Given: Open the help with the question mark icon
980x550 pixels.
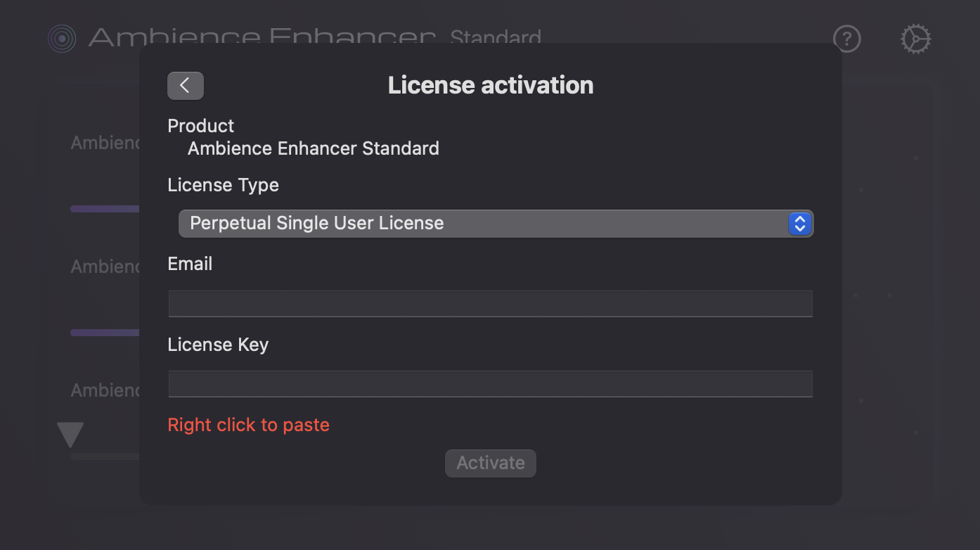Looking at the screenshot, I should (x=846, y=39).
